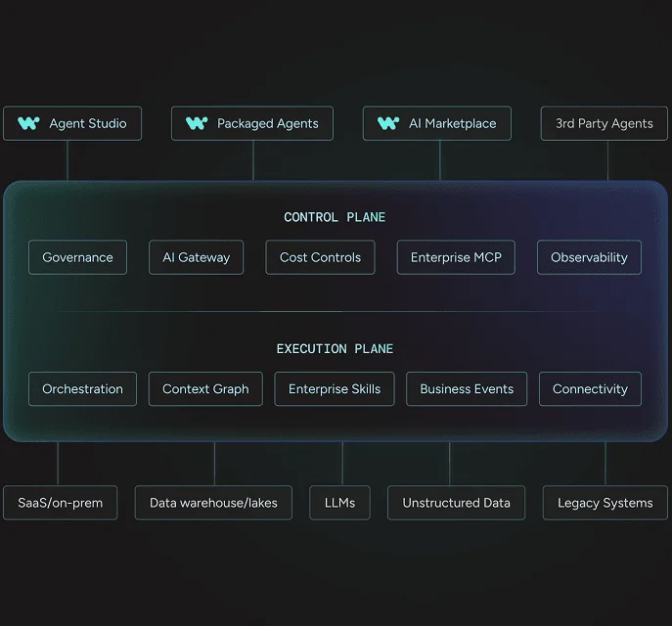Select the SaaS/on-prem box
The width and height of the screenshot is (672, 626).
(x=60, y=503)
